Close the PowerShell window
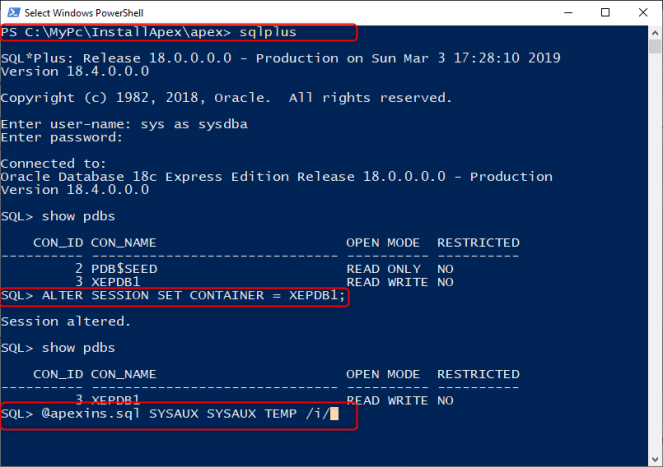Image resolution: width=663 pixels, height=467 pixels. pos(644,11)
